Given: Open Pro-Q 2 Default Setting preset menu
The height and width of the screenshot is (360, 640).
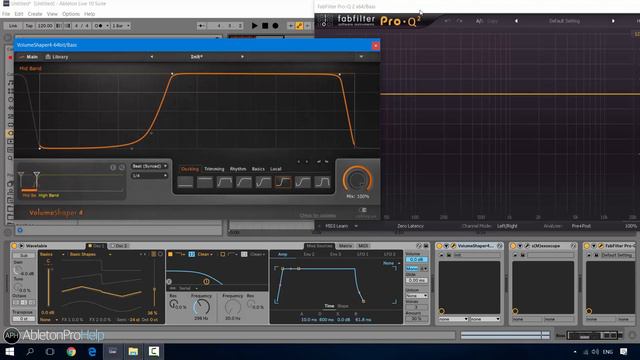Looking at the screenshot, I should coord(564,21).
